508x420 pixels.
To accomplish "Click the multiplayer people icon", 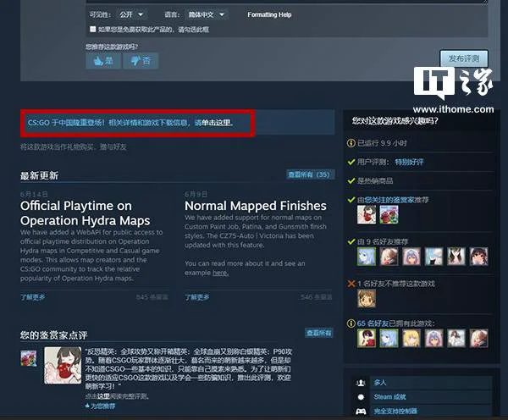I will click(x=361, y=383).
